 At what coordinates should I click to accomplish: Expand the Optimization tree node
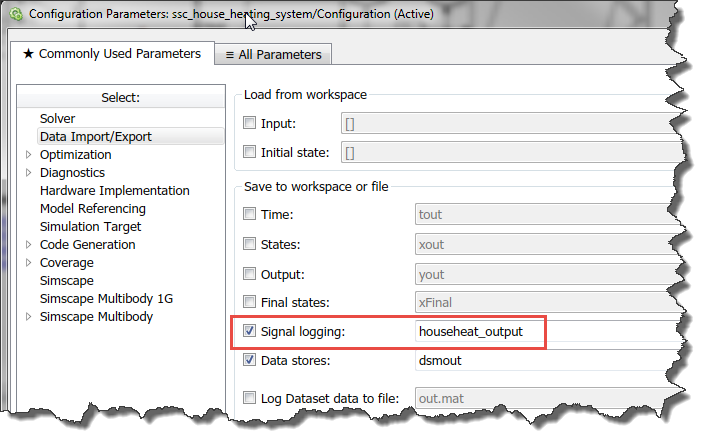click(x=28, y=155)
